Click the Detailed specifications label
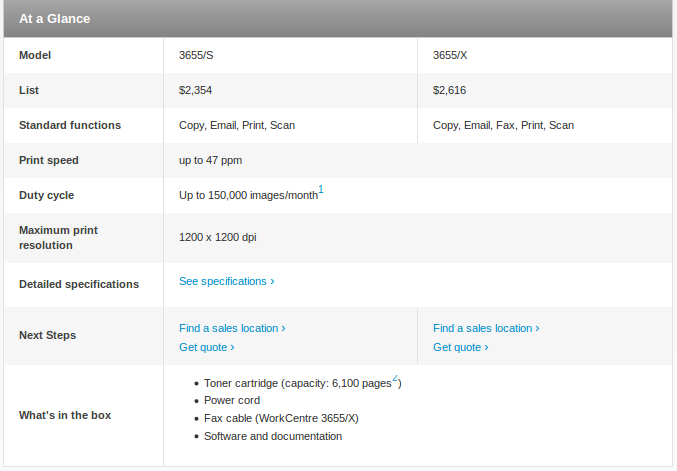The image size is (677, 471). 79,284
